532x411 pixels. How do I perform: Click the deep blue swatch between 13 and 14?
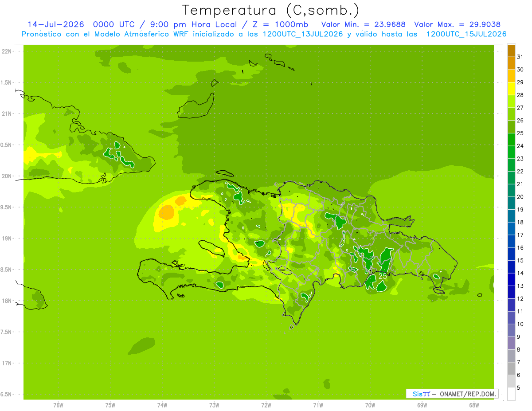point(511,280)
